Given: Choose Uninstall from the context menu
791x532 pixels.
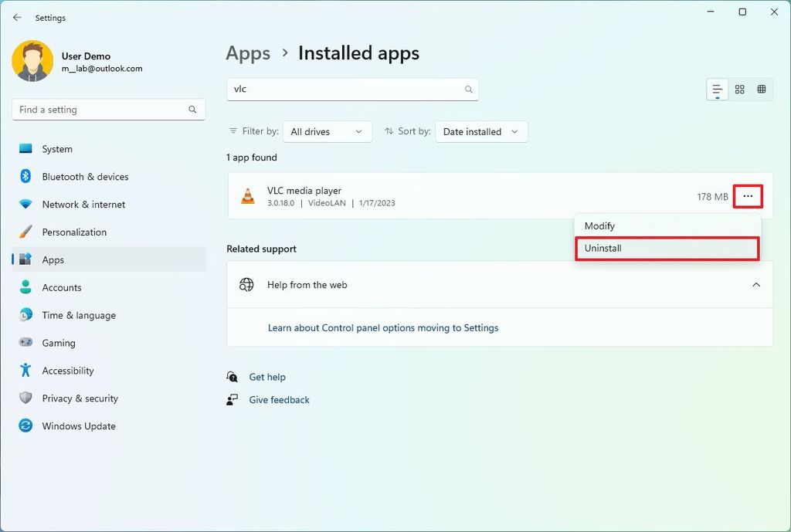Looking at the screenshot, I should point(603,249).
